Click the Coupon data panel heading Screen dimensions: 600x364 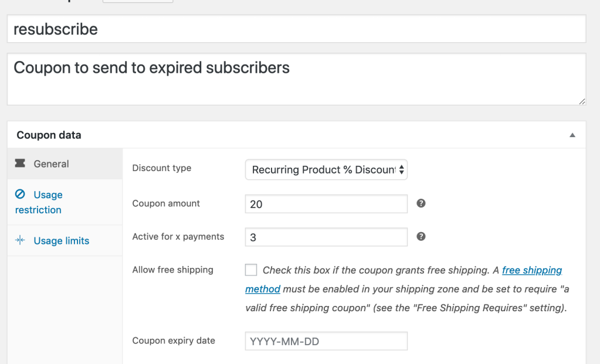49,135
